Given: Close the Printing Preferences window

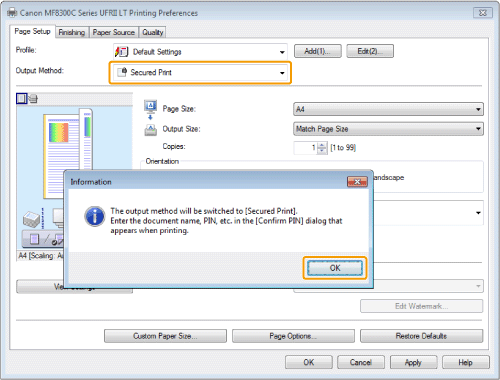Looking at the screenshot, I should click(x=483, y=13).
